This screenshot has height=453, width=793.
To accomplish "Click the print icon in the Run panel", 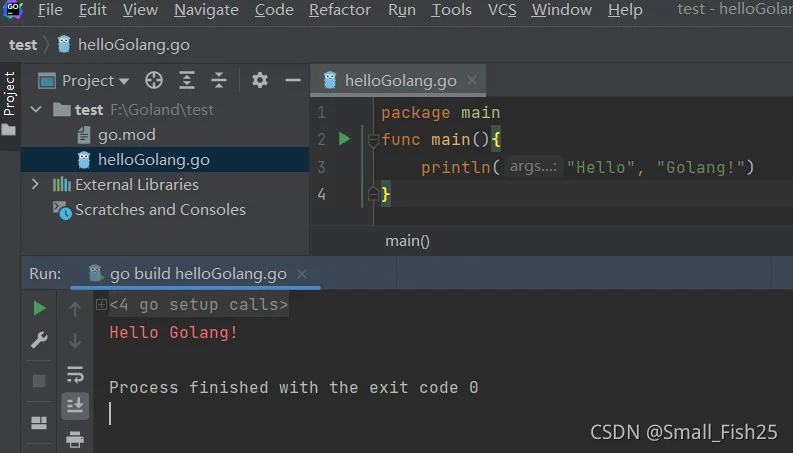I will coord(75,438).
